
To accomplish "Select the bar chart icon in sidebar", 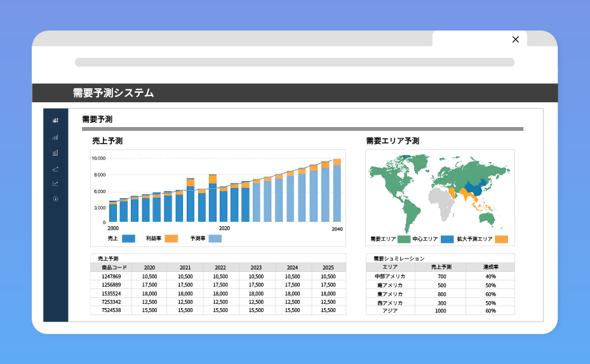I will [55, 152].
